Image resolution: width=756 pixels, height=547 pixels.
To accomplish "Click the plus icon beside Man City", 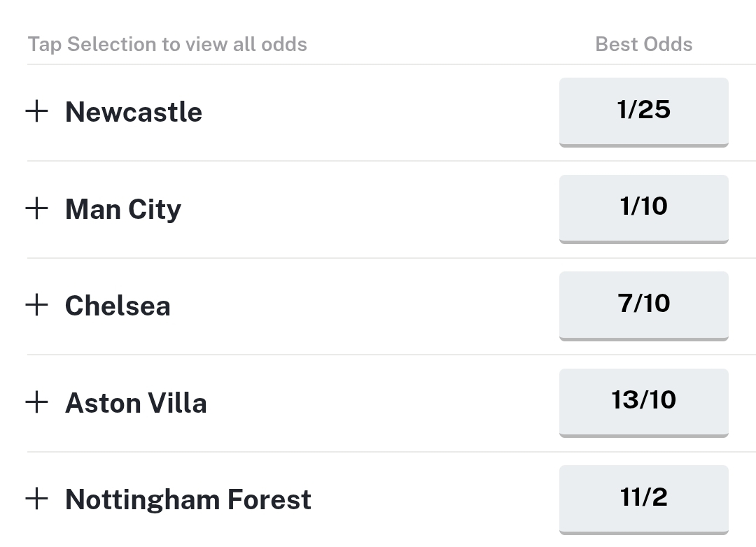I will (x=36, y=208).
